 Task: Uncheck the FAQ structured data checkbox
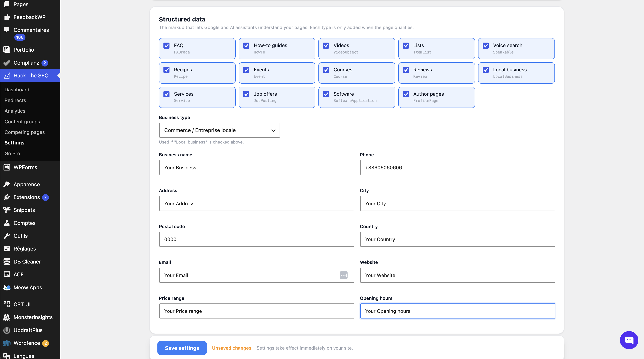click(166, 45)
